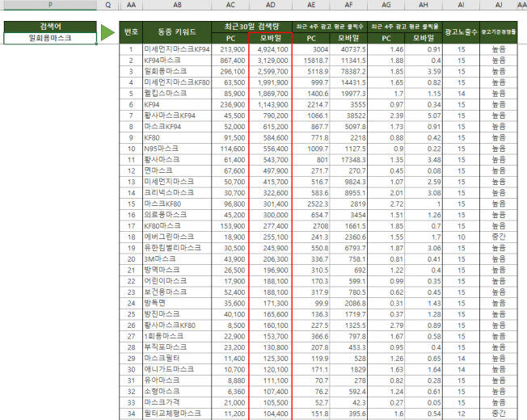
Task: Click 중간 competition cell for 필터교체형마스크
Action: pos(499,414)
